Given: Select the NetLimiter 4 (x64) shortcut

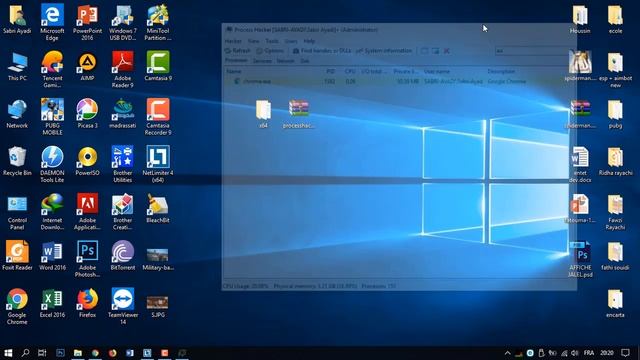Looking at the screenshot, I should 158,164.
